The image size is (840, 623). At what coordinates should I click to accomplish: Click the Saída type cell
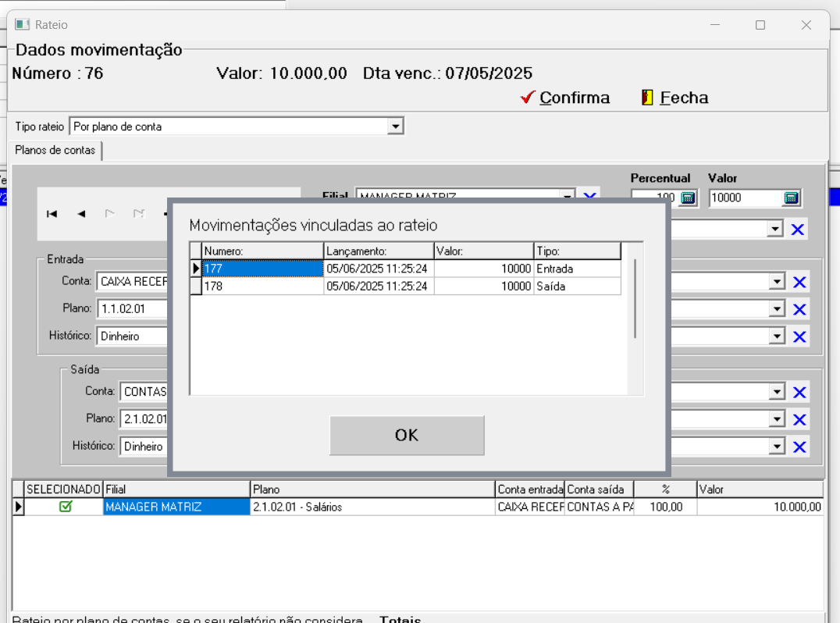(578, 286)
